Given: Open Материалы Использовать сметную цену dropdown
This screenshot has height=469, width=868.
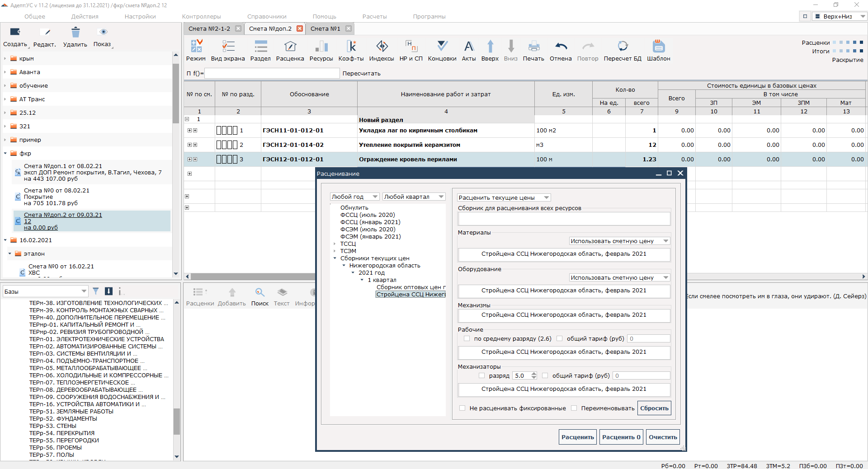Looking at the screenshot, I should click(x=619, y=241).
